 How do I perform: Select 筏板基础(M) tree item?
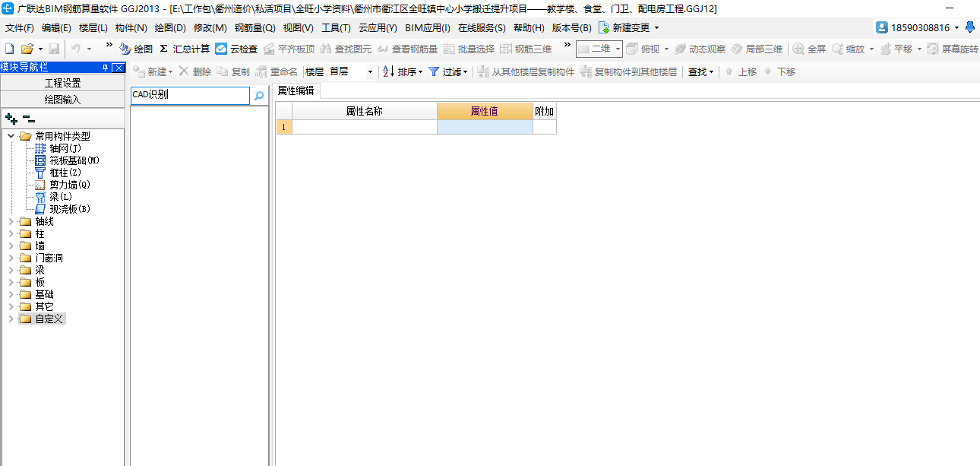point(74,160)
